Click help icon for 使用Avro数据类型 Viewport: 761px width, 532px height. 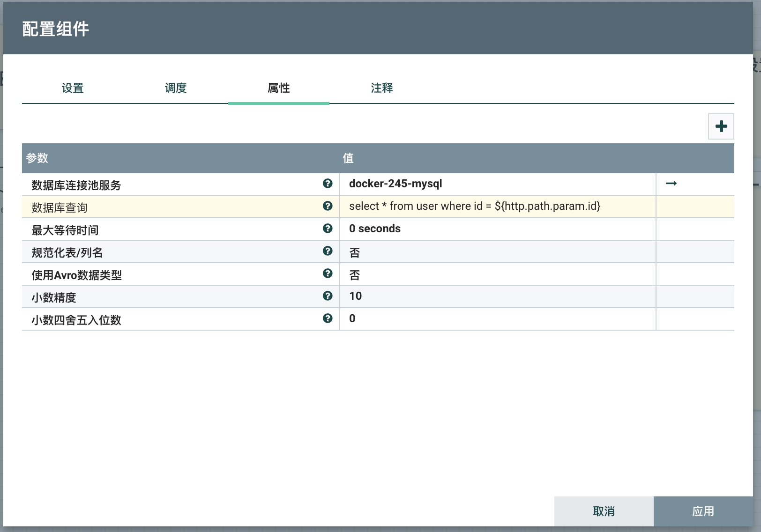point(328,273)
